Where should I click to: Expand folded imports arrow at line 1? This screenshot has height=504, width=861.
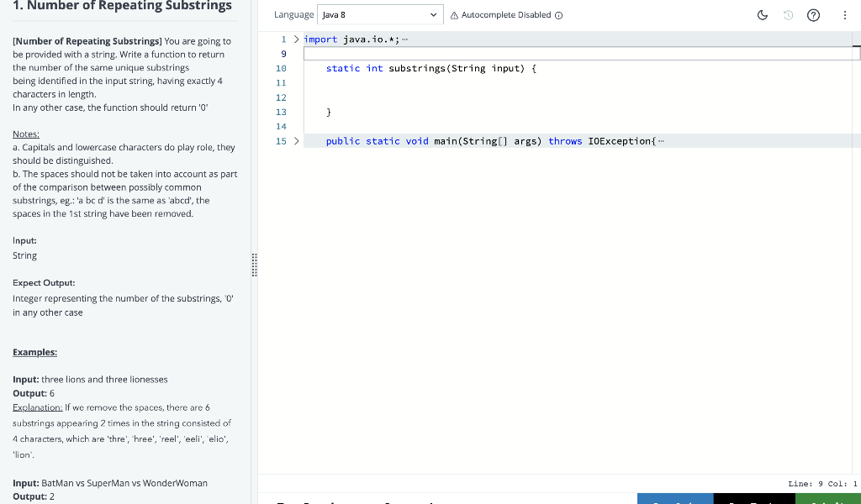(x=297, y=39)
